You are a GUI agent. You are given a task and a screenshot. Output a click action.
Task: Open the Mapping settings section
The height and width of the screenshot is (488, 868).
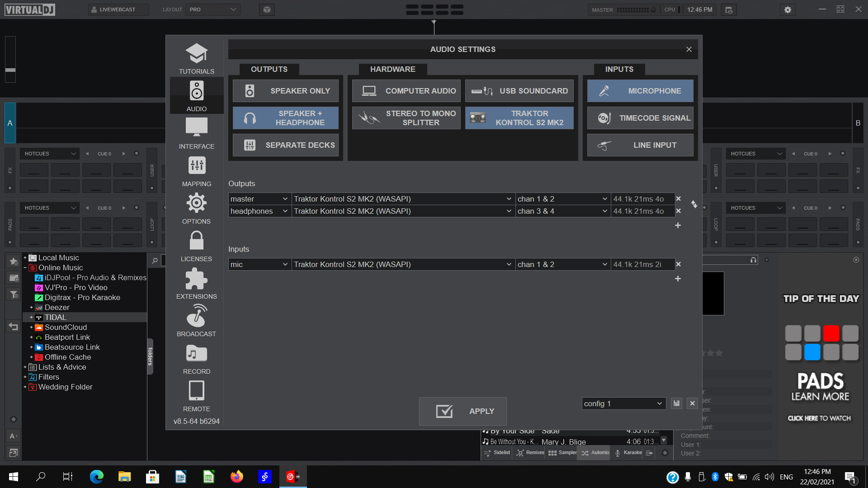coord(196,171)
